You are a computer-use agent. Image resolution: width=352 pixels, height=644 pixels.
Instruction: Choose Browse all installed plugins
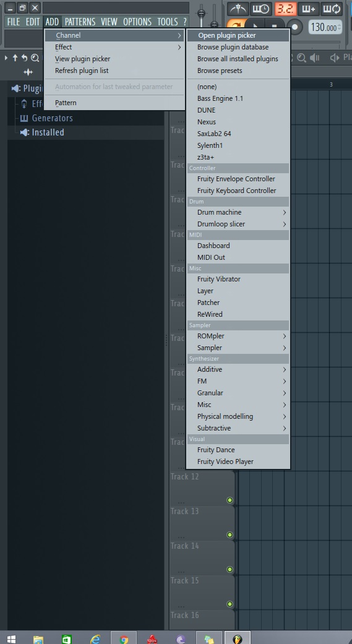(238, 59)
